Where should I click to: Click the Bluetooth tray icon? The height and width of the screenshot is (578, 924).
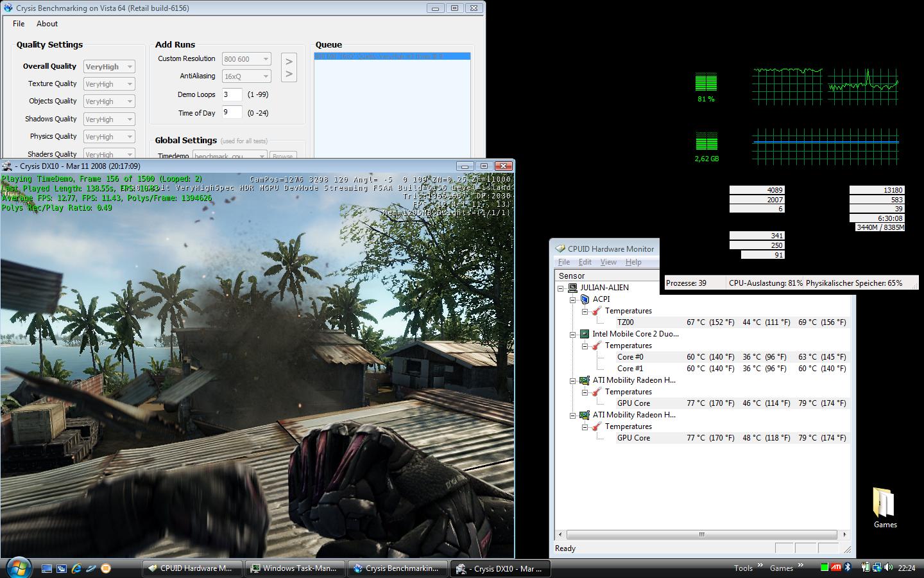[848, 568]
